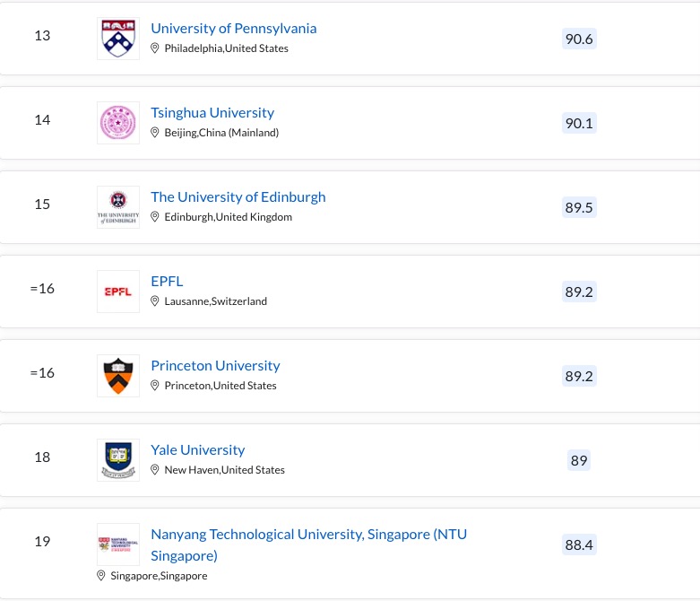Click Yale's score badge showing 89

pyautogui.click(x=579, y=460)
